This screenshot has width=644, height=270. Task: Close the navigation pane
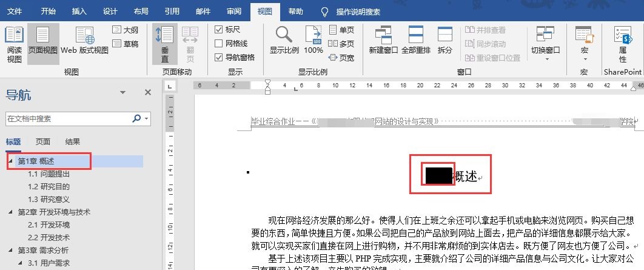coord(148,92)
